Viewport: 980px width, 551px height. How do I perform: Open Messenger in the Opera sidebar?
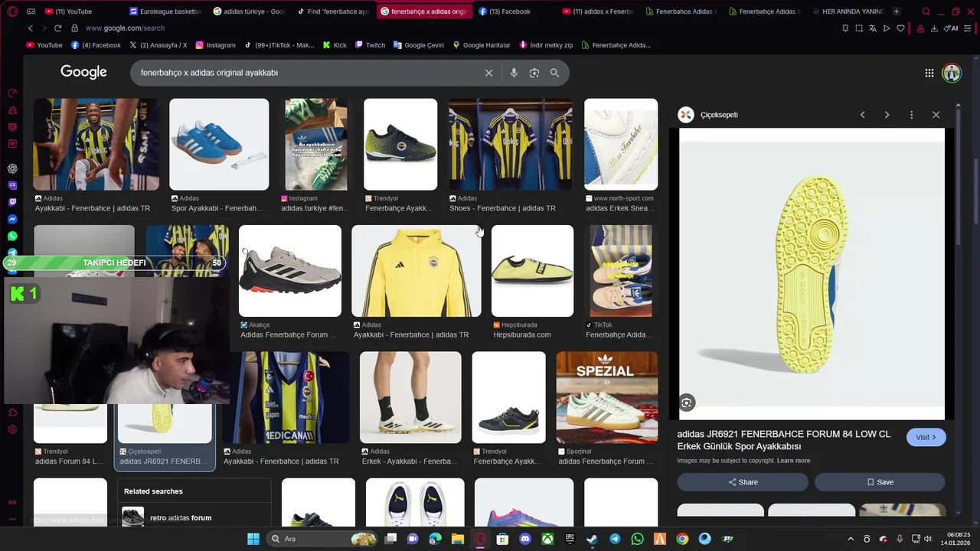pos(12,219)
